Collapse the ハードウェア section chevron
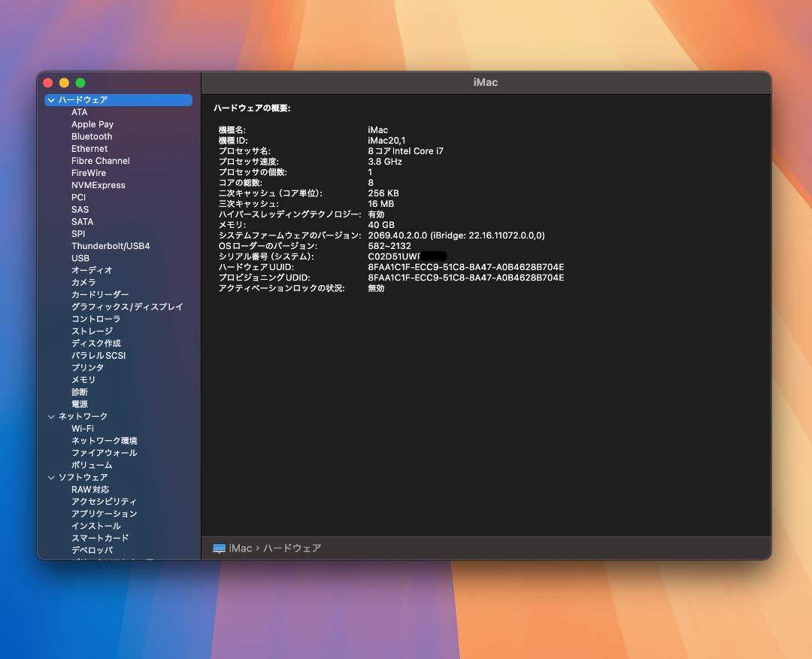This screenshot has width=812, height=659. point(51,100)
